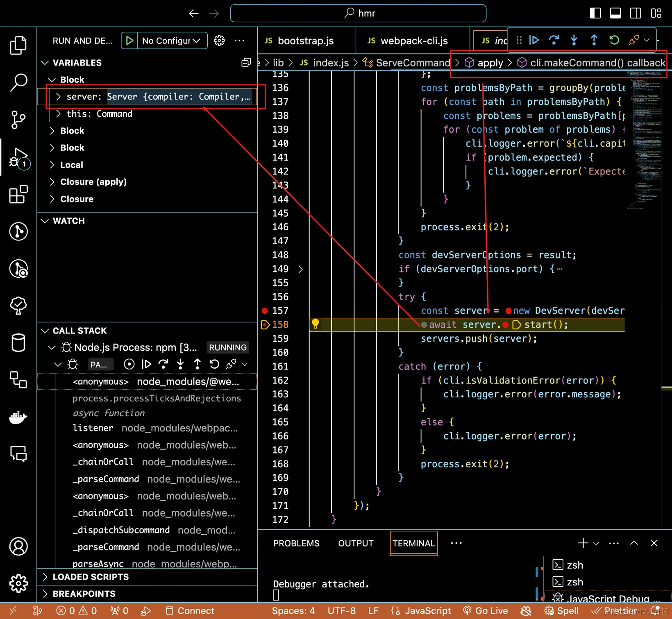Open Run and Debug view in activity bar
672x619 pixels.
[18, 159]
